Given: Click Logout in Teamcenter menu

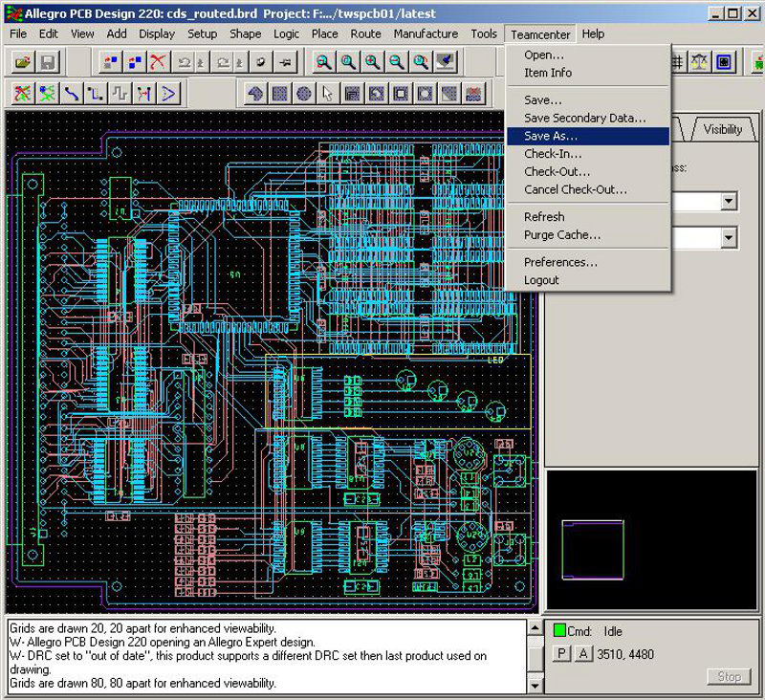Looking at the screenshot, I should pyautogui.click(x=588, y=280).
